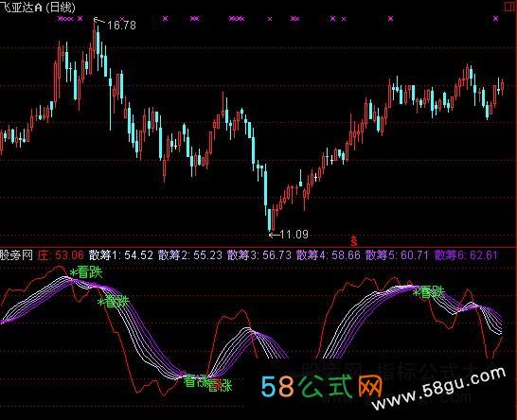517x420 pixels.
Task: Click the 16.78 high price annotation
Action: (x=121, y=25)
